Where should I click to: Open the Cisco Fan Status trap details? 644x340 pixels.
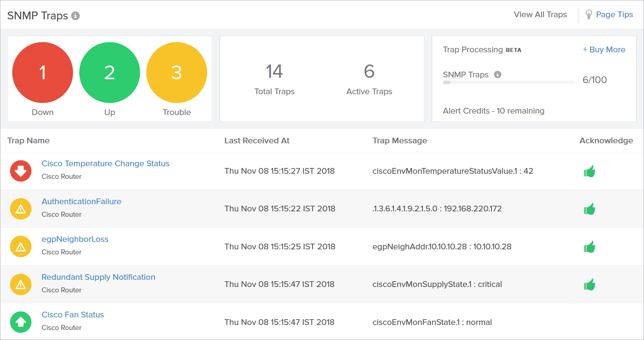(x=73, y=314)
